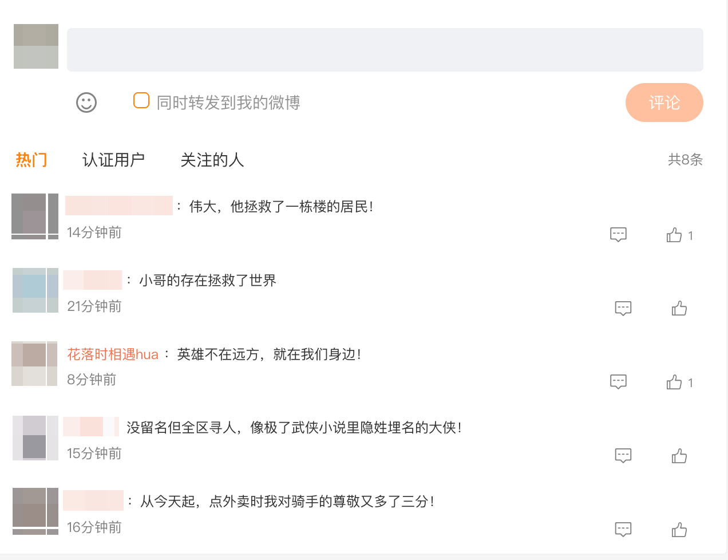Switch to the 认证用户 tab
The height and width of the screenshot is (560, 728).
pos(113,160)
